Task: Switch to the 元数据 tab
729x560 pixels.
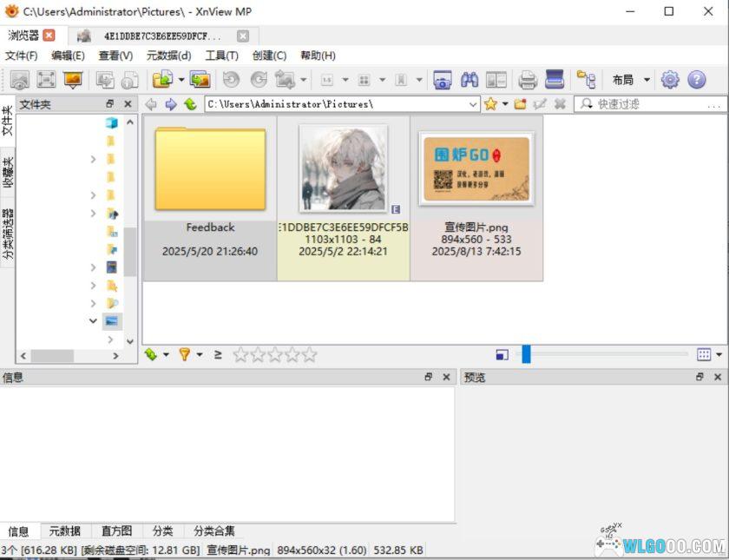Action: click(64, 530)
